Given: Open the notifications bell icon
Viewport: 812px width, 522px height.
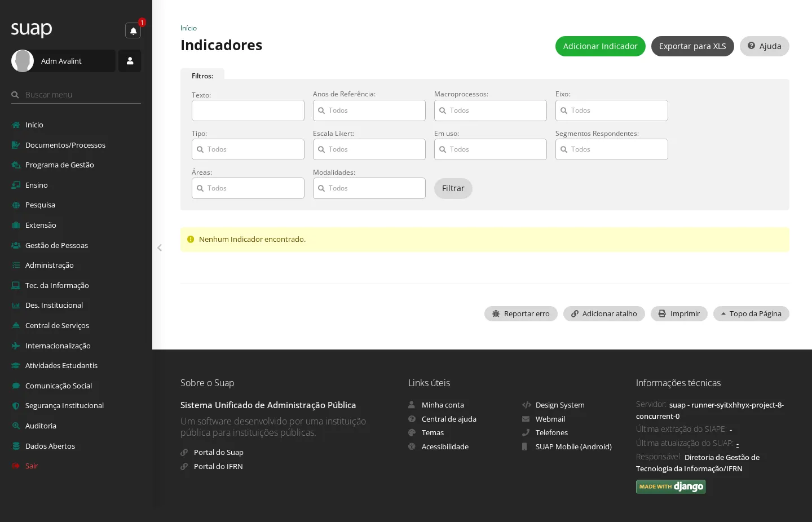Looking at the screenshot, I should [x=133, y=30].
